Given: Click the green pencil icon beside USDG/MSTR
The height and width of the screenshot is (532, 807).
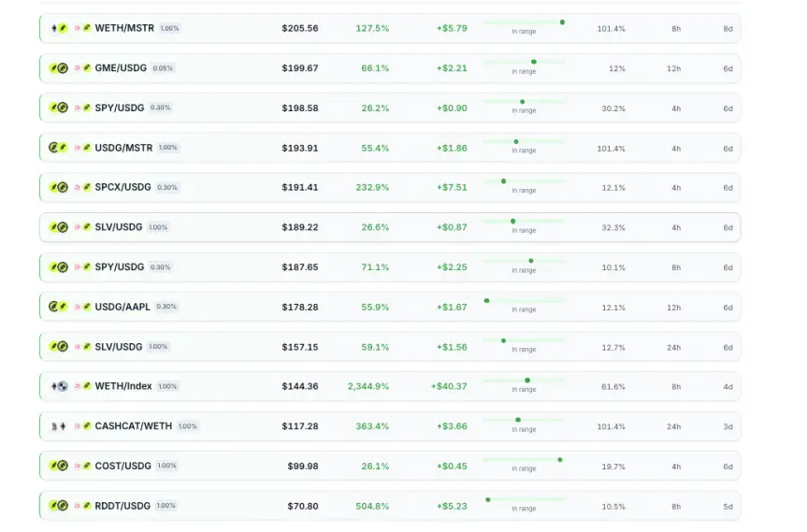Looking at the screenshot, I should (87, 148).
